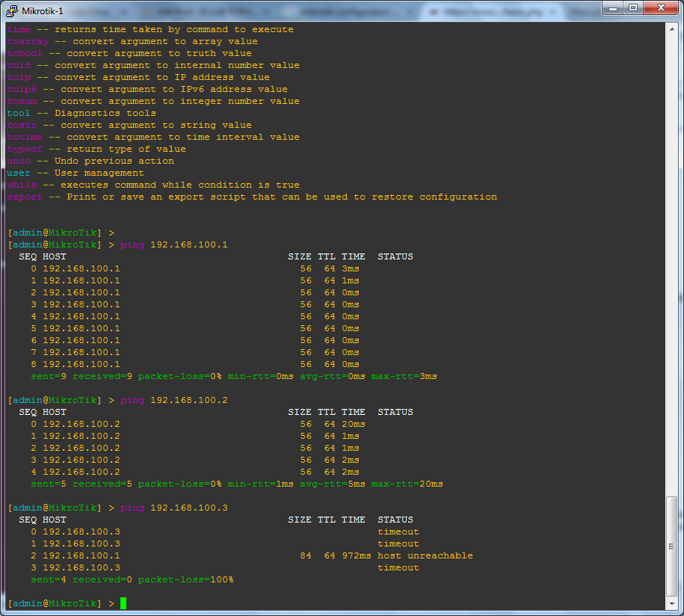Open the PuTTY system menu icon
The width and height of the screenshot is (684, 616).
(11, 10)
